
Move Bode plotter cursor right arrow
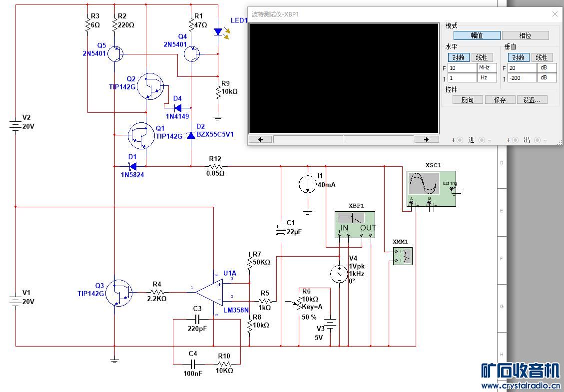[427, 139]
